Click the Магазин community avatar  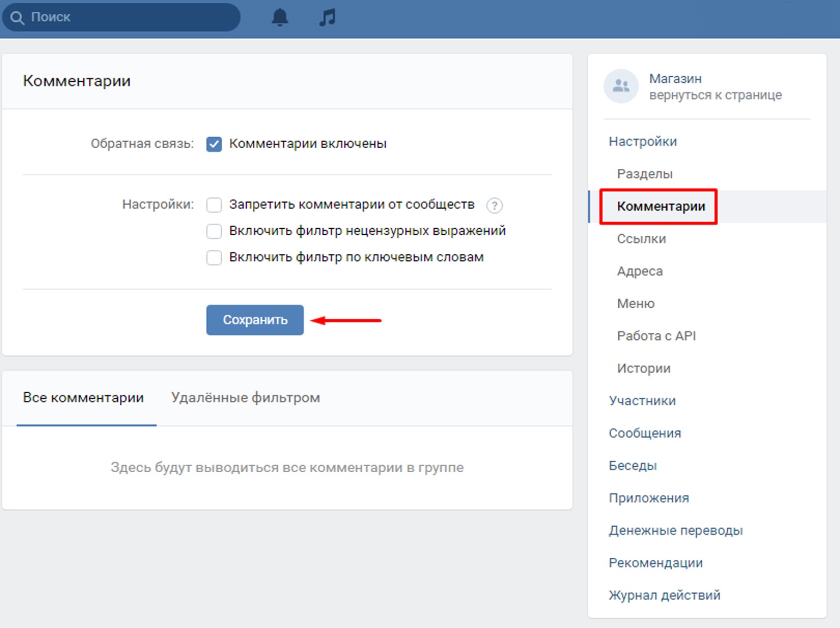(x=621, y=86)
